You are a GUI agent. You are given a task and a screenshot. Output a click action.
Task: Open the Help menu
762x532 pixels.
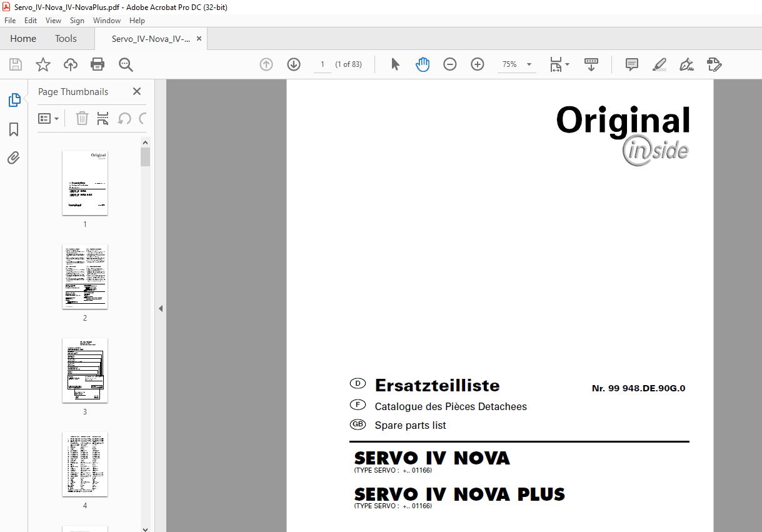137,21
